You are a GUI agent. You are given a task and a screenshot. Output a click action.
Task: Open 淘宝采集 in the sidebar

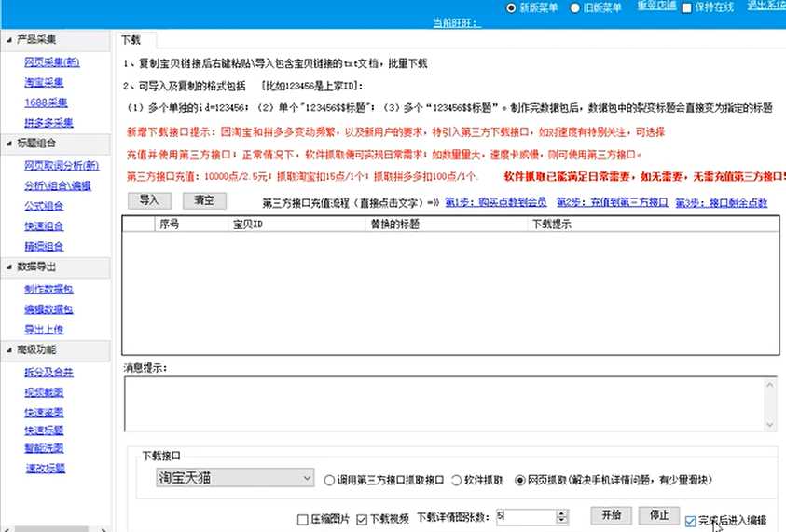pyautogui.click(x=44, y=83)
